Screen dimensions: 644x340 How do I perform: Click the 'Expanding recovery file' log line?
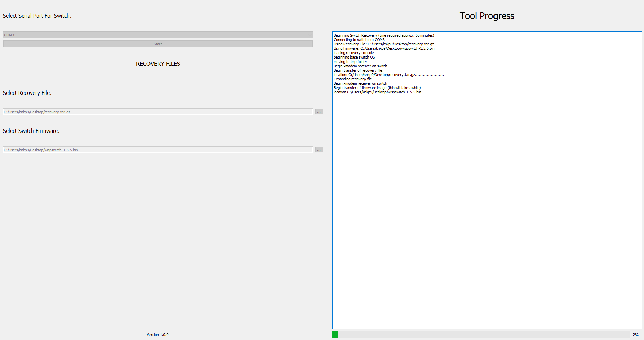[x=352, y=79]
